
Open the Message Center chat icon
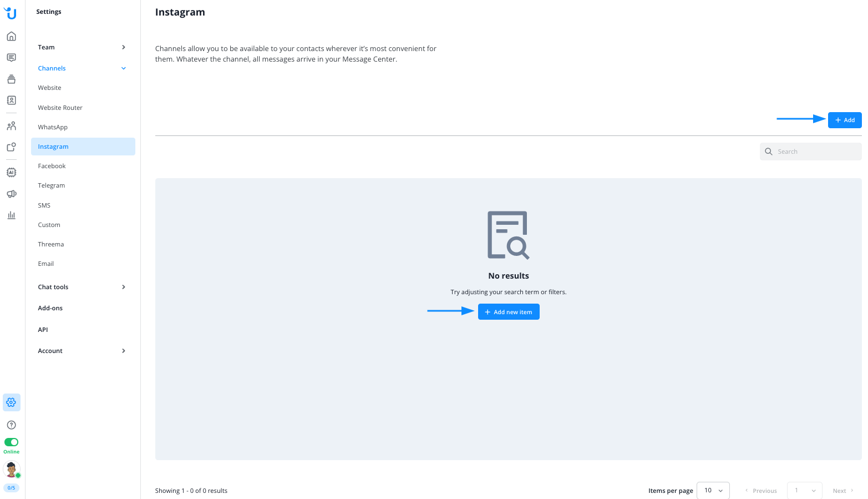[11, 58]
